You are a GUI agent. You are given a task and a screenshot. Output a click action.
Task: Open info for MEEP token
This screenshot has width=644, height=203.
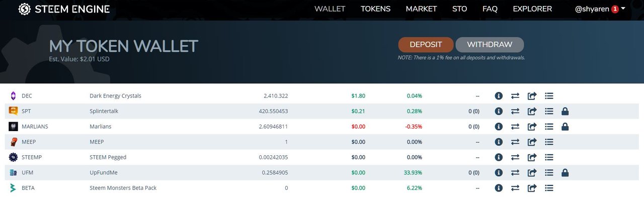point(499,142)
